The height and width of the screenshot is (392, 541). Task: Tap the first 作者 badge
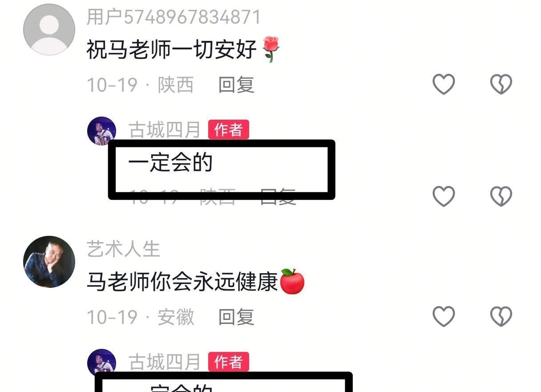click(228, 130)
